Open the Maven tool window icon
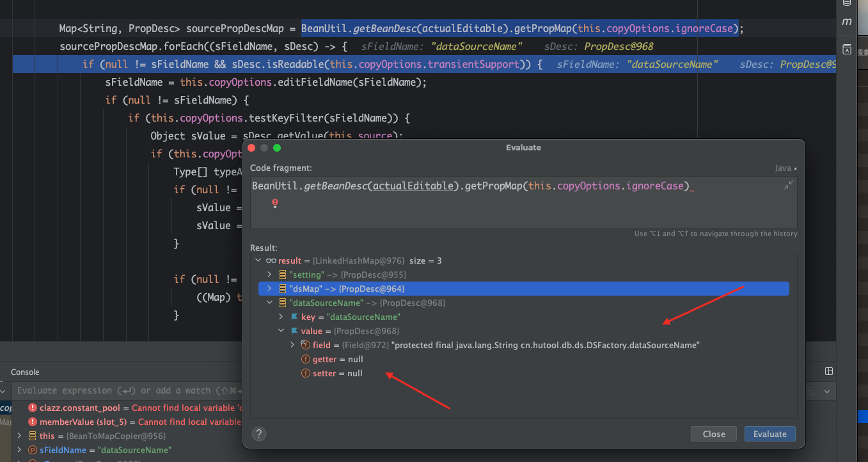 (x=847, y=22)
